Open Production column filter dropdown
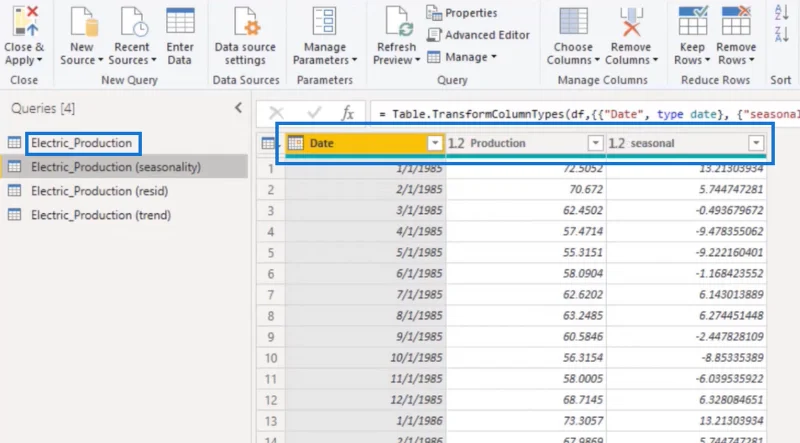The height and width of the screenshot is (443, 800). [x=595, y=143]
